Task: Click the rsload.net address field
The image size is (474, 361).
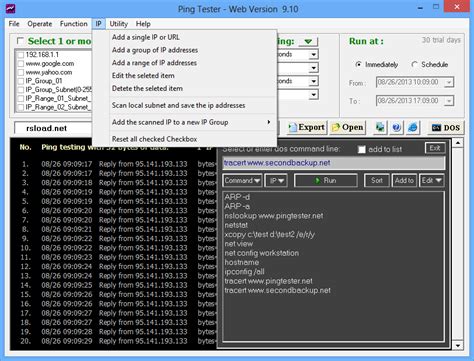Action: coord(53,128)
